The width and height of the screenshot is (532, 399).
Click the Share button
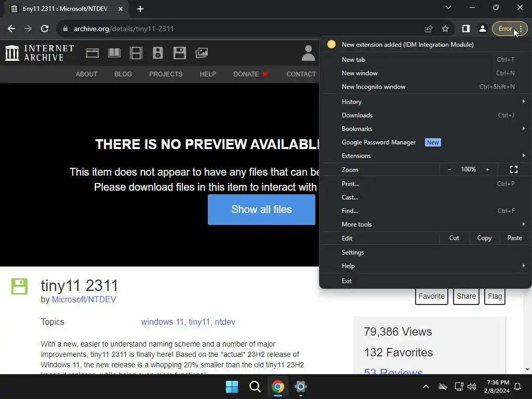click(466, 296)
